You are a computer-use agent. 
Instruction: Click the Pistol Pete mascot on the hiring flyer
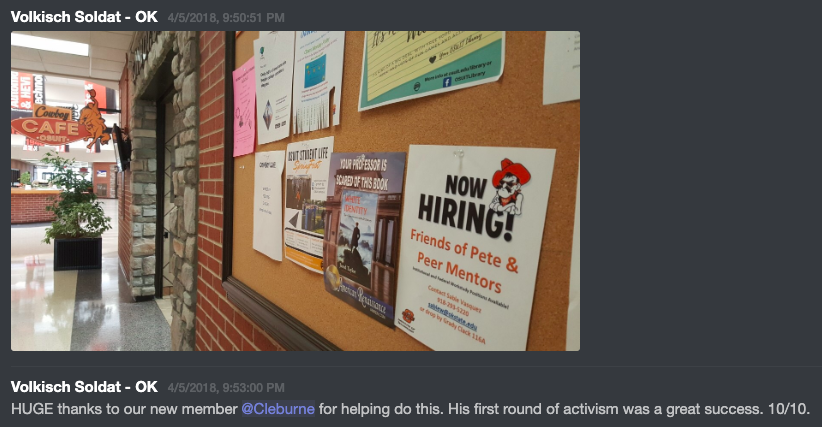(509, 186)
